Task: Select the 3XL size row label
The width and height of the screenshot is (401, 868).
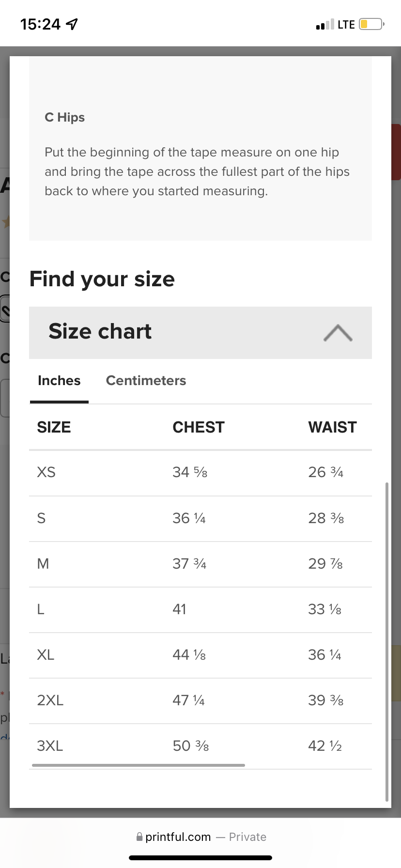Action: coord(50,746)
